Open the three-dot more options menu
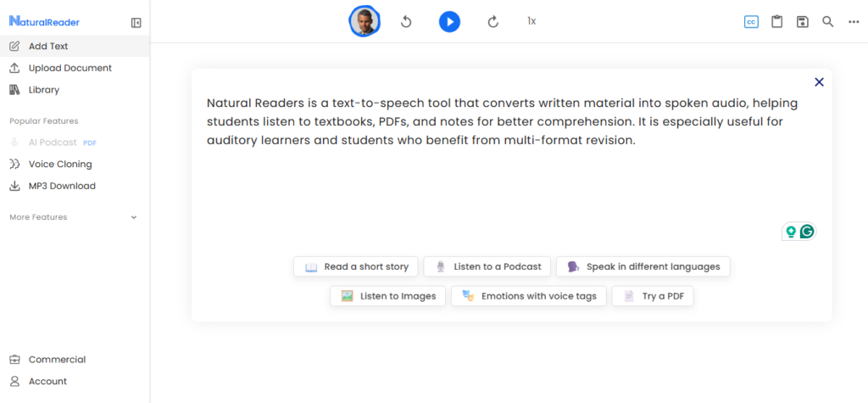 [x=854, y=22]
